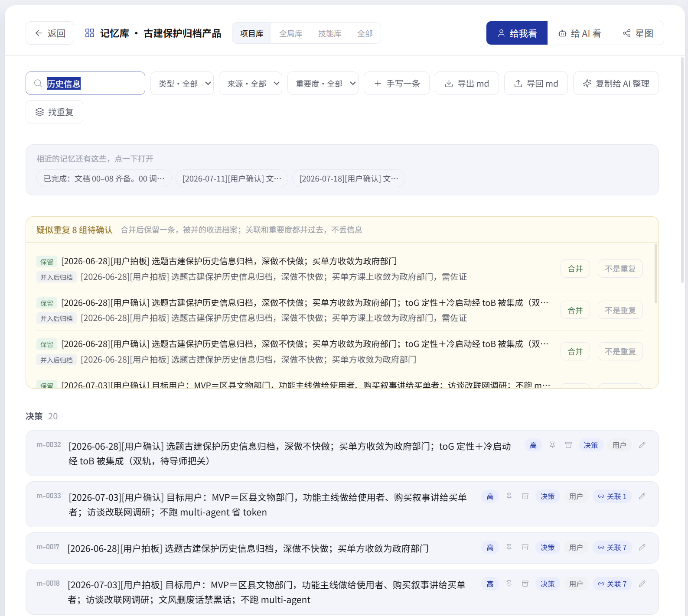Click 合并 for first duplicate group (用户拍板 保留)
The height and width of the screenshot is (616, 688).
tap(575, 269)
